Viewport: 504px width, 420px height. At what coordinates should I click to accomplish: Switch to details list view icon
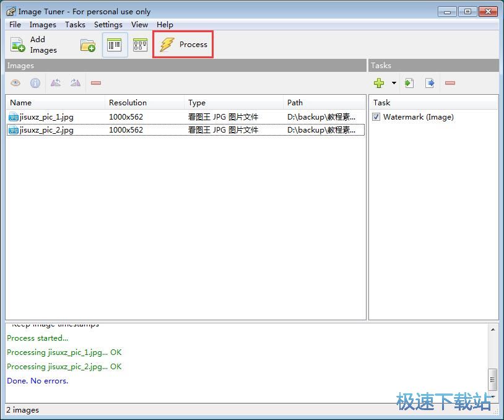click(115, 45)
